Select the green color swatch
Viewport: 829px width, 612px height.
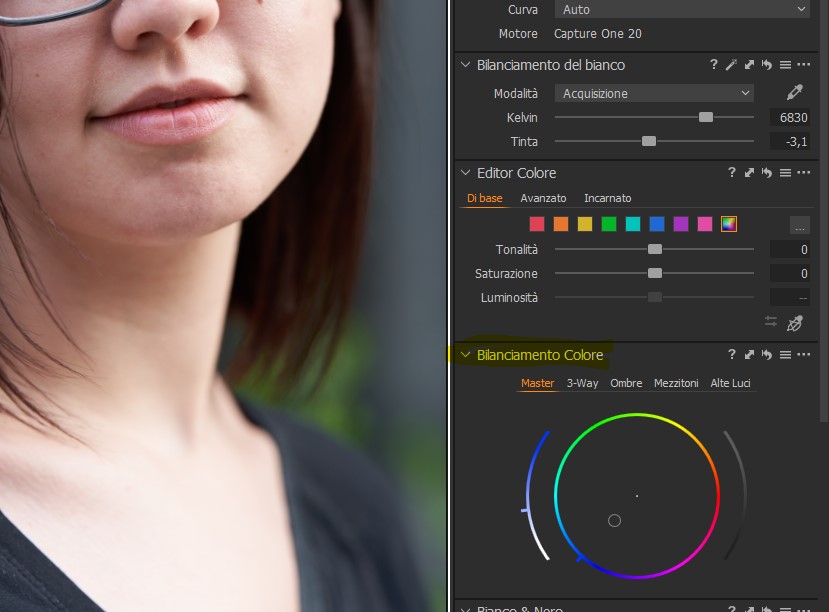pos(609,224)
